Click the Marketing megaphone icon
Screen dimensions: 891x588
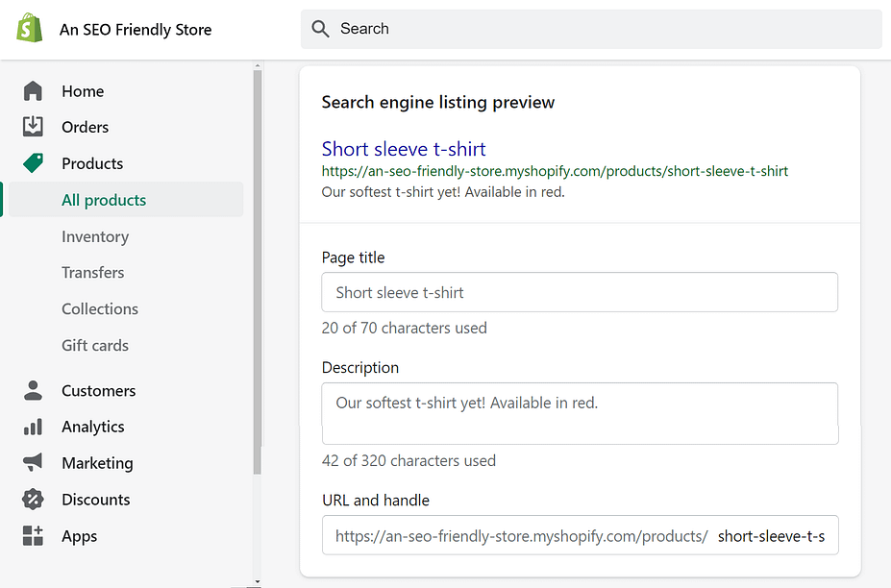coord(33,462)
